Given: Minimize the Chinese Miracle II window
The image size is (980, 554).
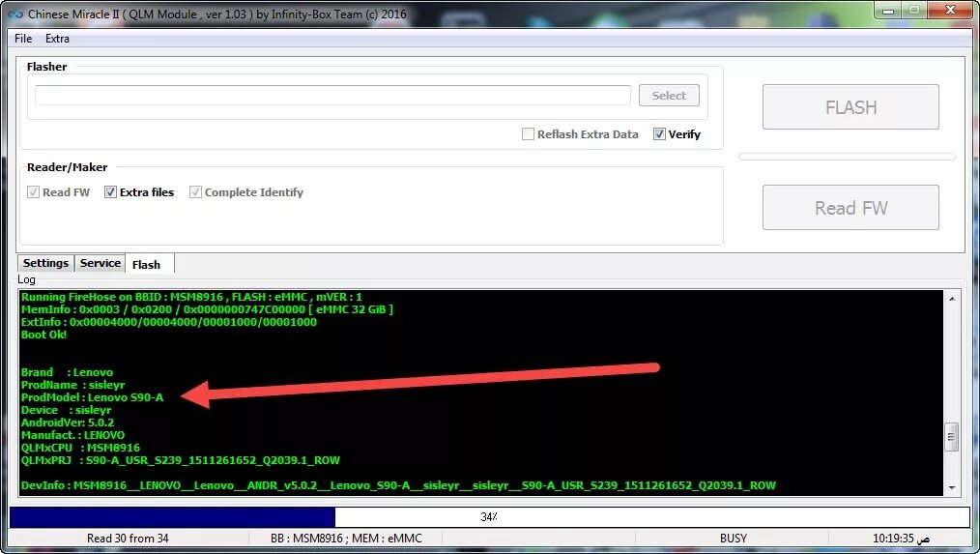Looking at the screenshot, I should 888,11.
